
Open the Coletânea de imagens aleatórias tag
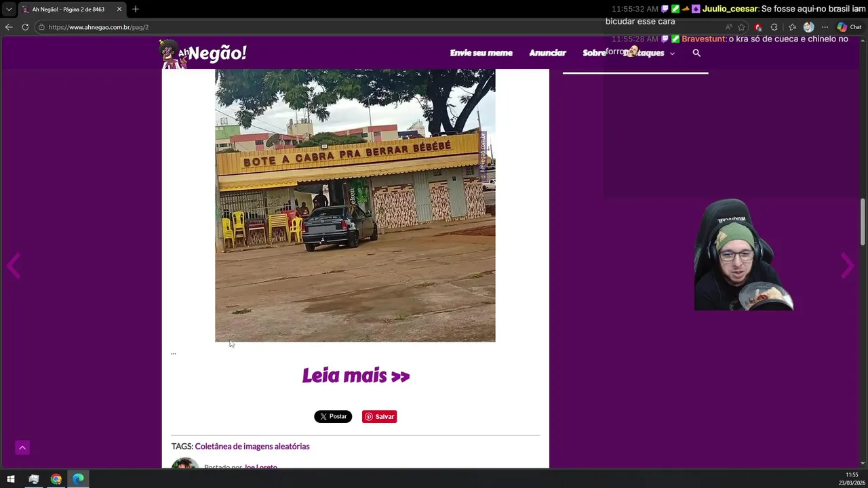click(252, 446)
